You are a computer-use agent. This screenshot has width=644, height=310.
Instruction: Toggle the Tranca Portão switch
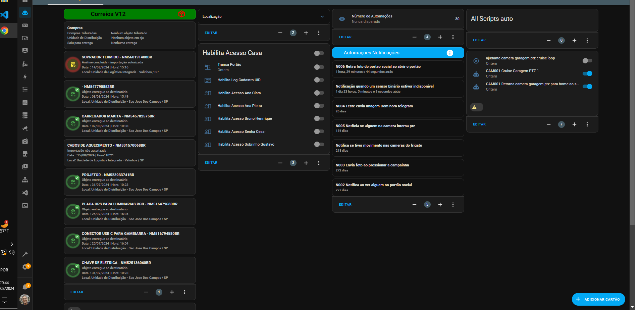pyautogui.click(x=319, y=67)
